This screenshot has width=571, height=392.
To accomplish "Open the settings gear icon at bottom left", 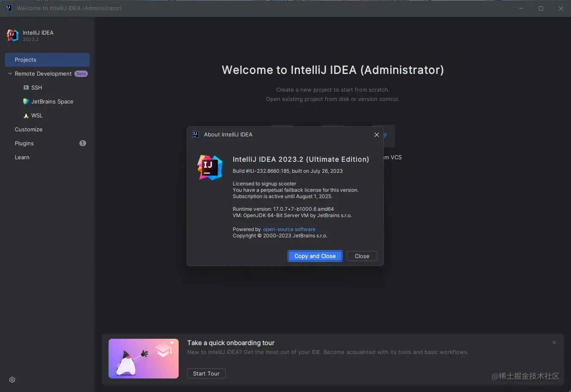I will point(12,380).
